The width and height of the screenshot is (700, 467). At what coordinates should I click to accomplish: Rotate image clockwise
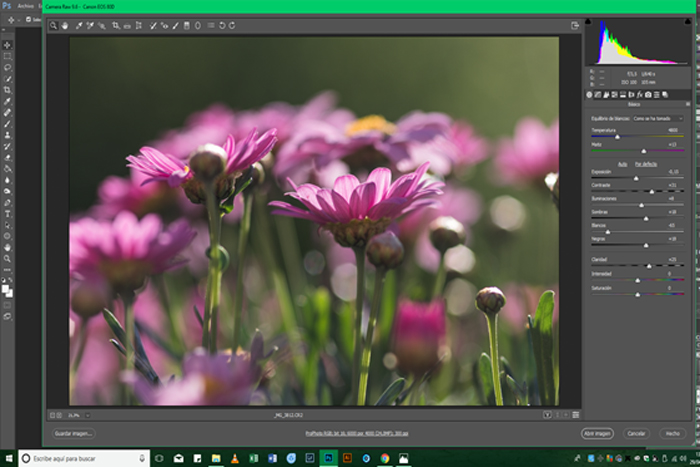233,25
